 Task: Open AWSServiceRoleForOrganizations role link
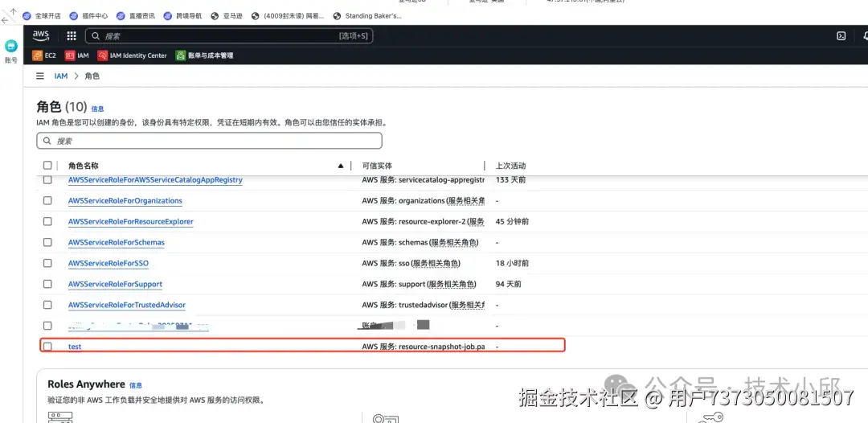pyautogui.click(x=125, y=200)
